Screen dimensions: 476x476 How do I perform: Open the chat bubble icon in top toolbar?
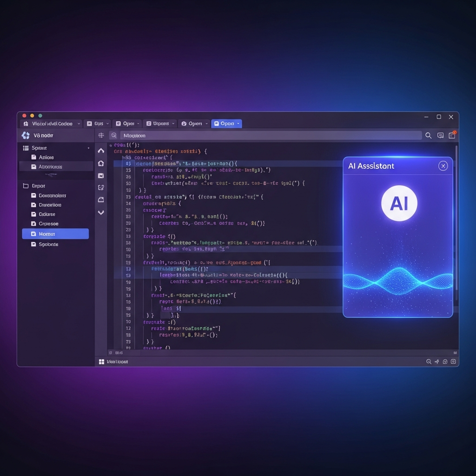pos(440,135)
